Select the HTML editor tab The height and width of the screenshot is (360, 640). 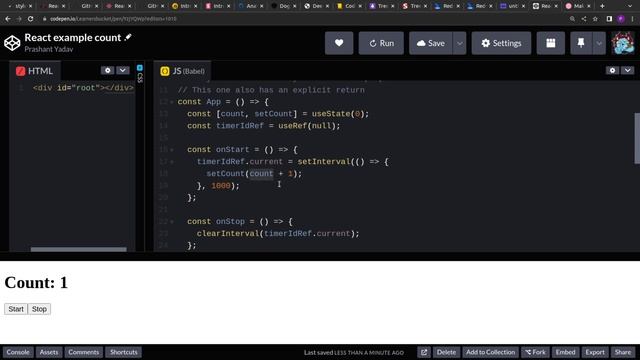35,71
